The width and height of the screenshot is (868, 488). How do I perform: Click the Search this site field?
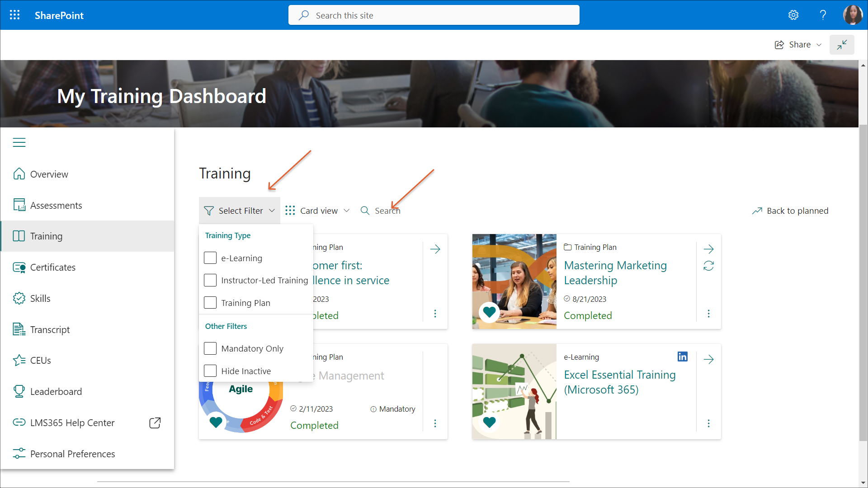434,15
